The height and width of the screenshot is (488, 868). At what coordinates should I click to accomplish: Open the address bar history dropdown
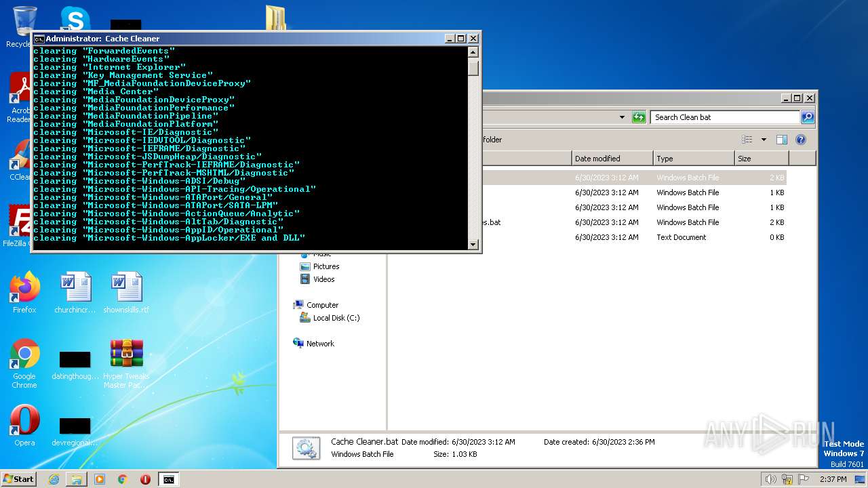pos(622,117)
